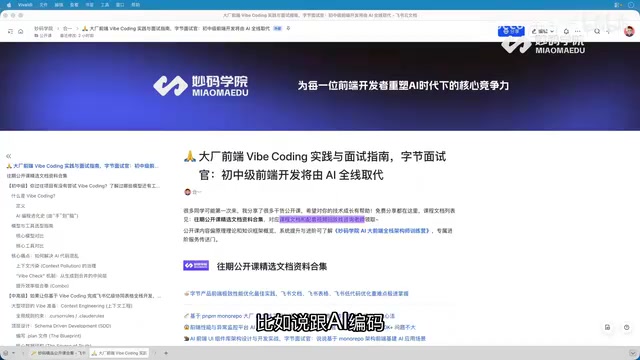Jump to Context Engineering outline item
640x360 pixels.
point(72,306)
